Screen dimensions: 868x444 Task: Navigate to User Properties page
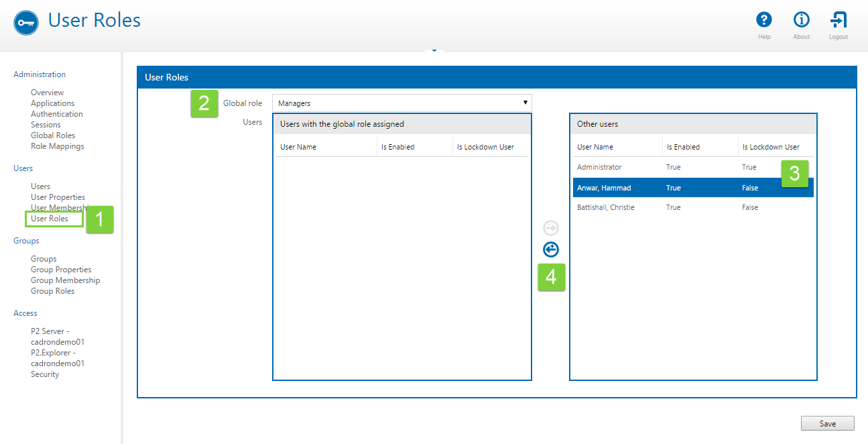(x=58, y=197)
